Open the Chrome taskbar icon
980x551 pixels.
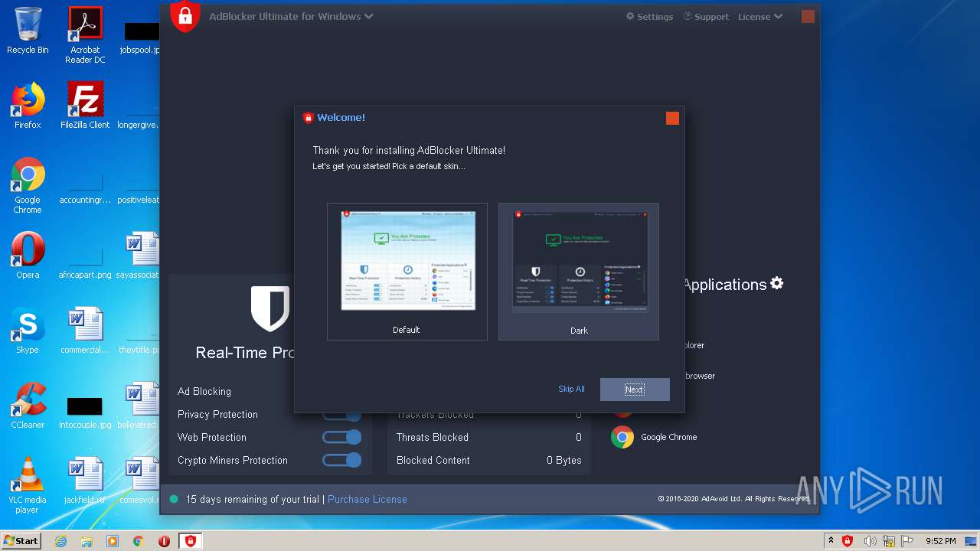pyautogui.click(x=138, y=541)
